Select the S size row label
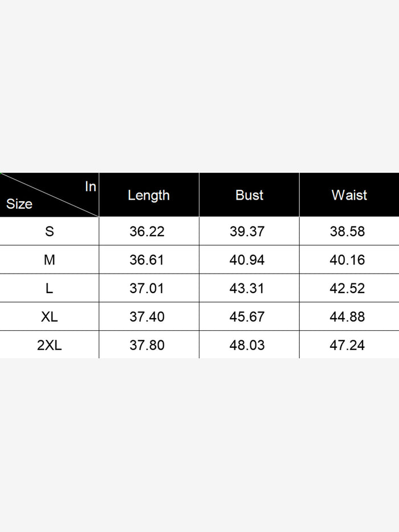 pyautogui.click(x=50, y=232)
